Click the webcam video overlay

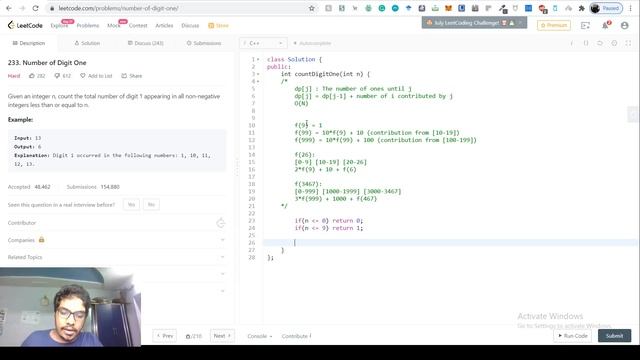click(70, 307)
